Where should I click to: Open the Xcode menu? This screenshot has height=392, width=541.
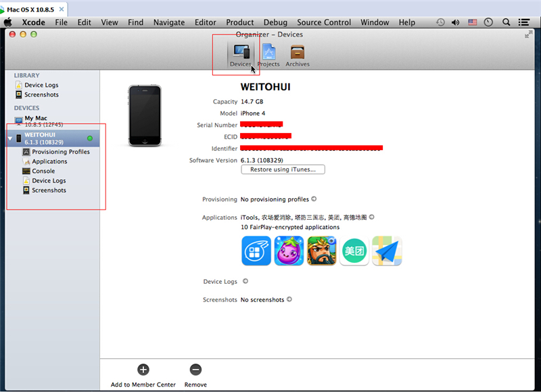tap(33, 22)
